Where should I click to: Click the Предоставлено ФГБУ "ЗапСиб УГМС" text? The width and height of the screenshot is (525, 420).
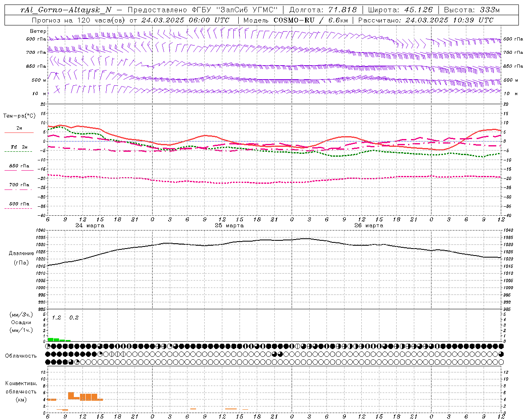(x=203, y=10)
